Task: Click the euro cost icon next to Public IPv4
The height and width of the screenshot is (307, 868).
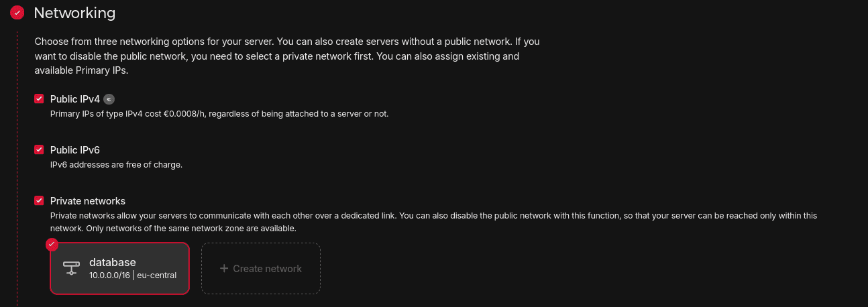Action: 109,99
